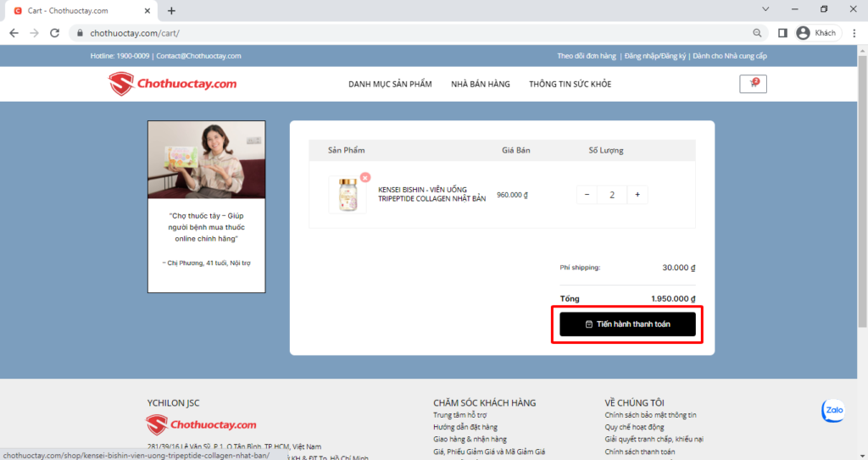Click Theo dõi đơn hàng link

pyautogui.click(x=587, y=56)
